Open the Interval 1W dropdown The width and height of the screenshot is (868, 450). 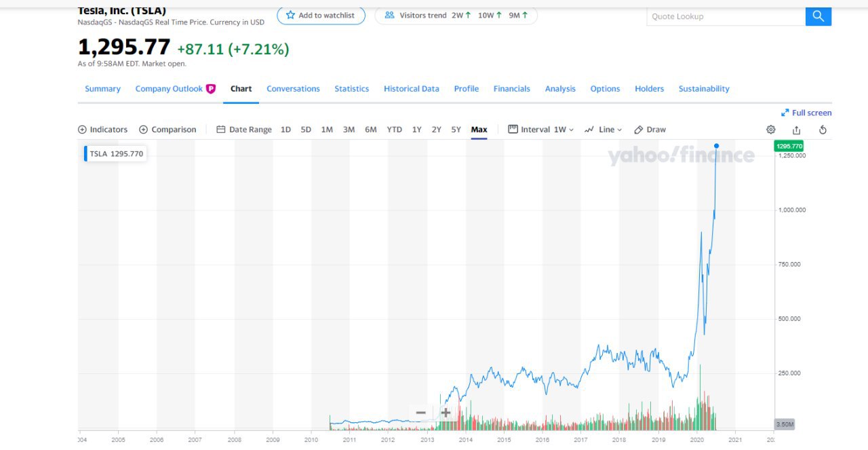point(541,130)
